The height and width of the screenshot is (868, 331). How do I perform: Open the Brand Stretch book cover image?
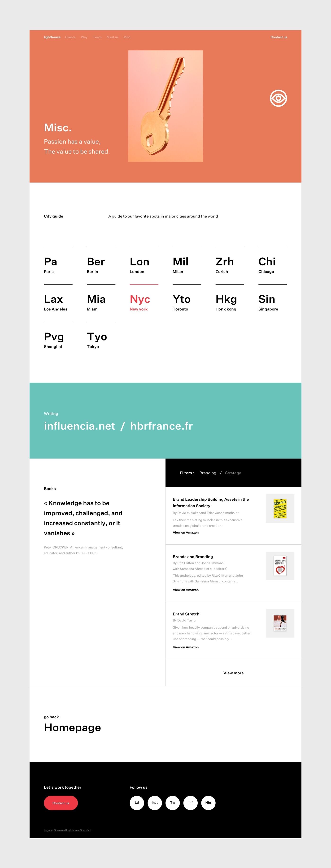[280, 623]
